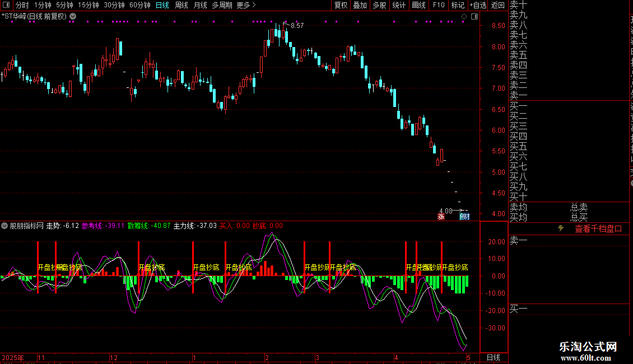633x364 pixels.
Task: Switch to the 月线 monthly tab
Action: (x=200, y=5)
